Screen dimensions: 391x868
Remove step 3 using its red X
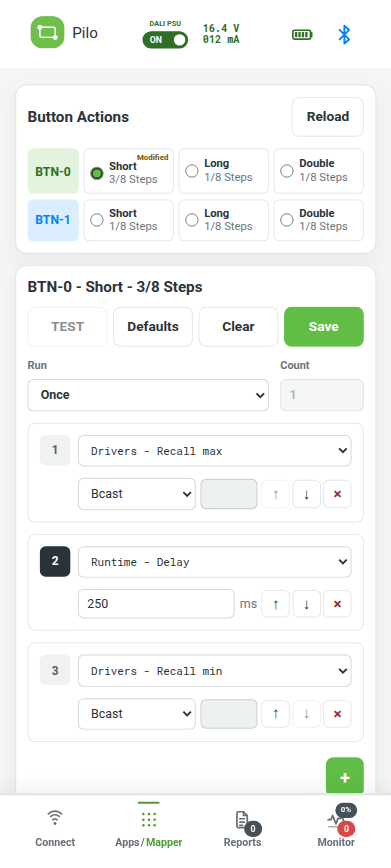point(337,714)
